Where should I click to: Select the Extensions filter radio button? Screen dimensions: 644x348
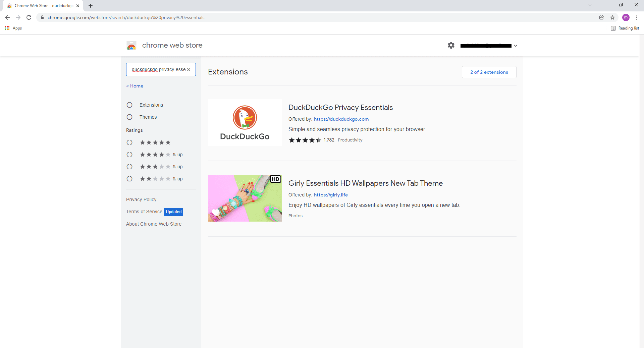[x=129, y=105]
